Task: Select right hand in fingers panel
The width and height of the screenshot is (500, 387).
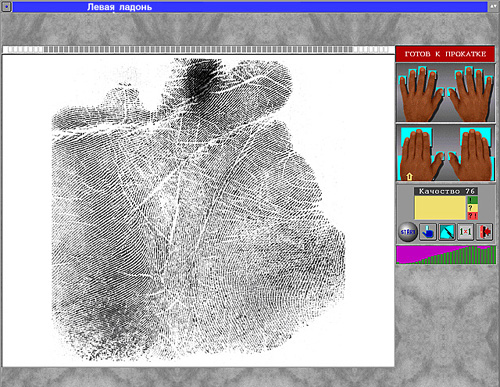Action: tap(471, 93)
